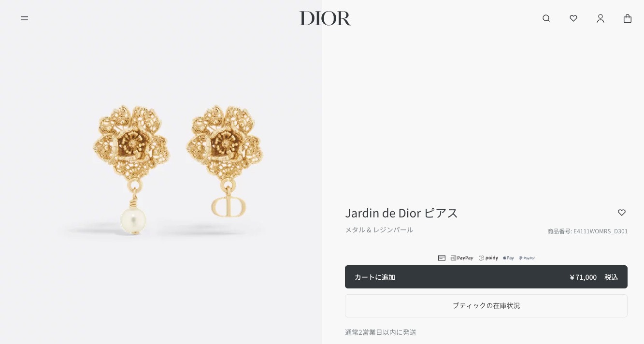Select the credit card payment icon
Screen dimensions: 644x344
(x=442, y=258)
